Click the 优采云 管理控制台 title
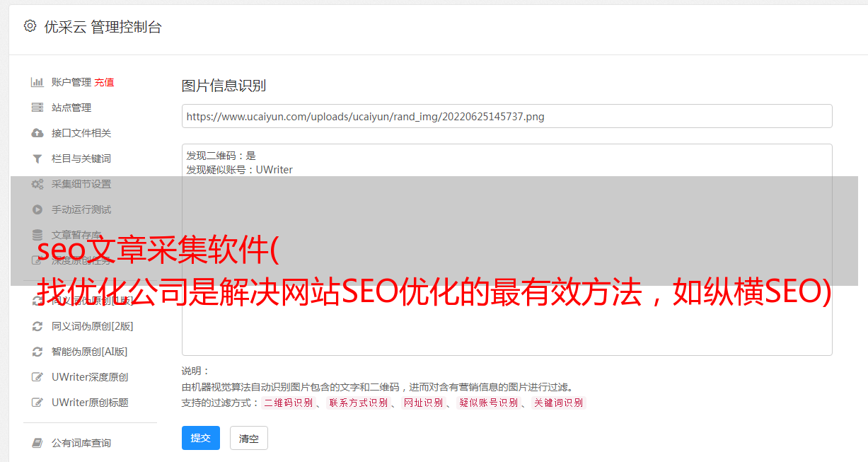Screen dimensions: 868x462 click(x=103, y=27)
